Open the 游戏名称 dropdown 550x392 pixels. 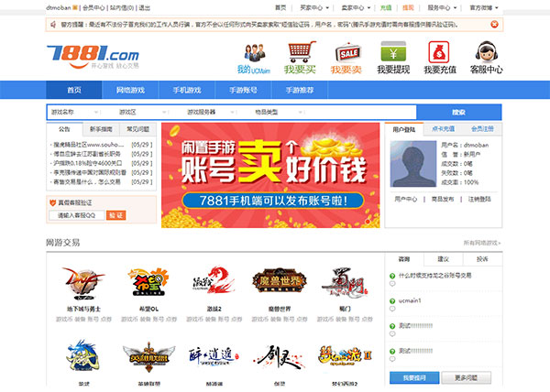click(74, 112)
